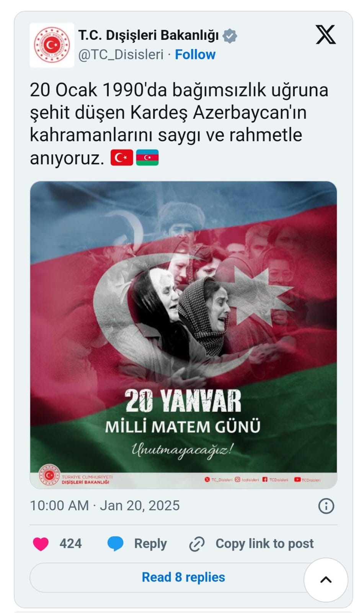Follow T.C. Dışişleri Bakanlığı account
Screen dimensions: 364x613
195,55
